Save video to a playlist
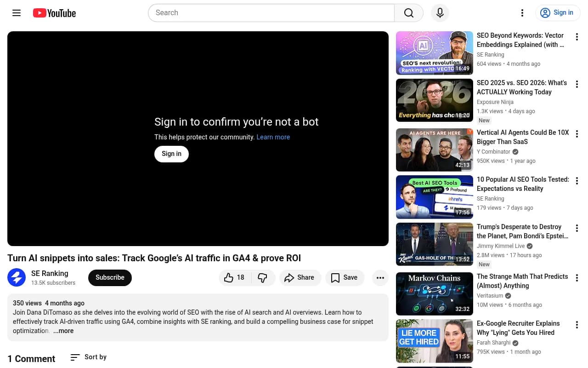This screenshot has width=588, height=368. pyautogui.click(x=345, y=277)
